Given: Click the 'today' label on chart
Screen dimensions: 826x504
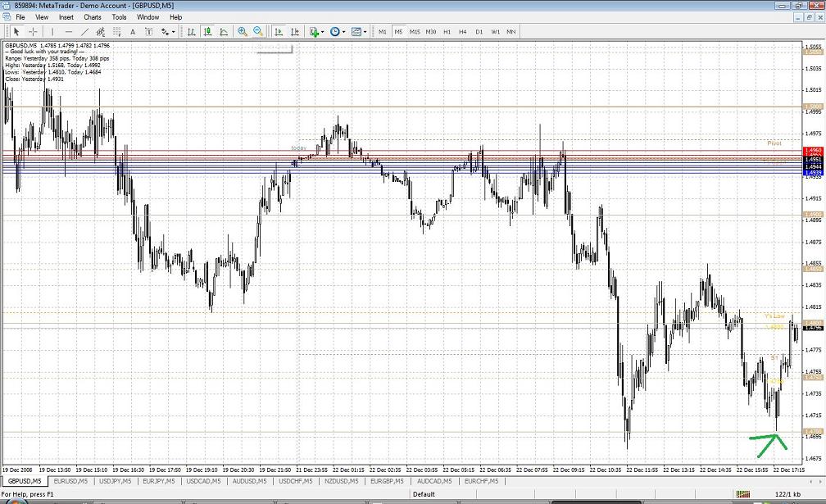Looking at the screenshot, I should [298, 148].
